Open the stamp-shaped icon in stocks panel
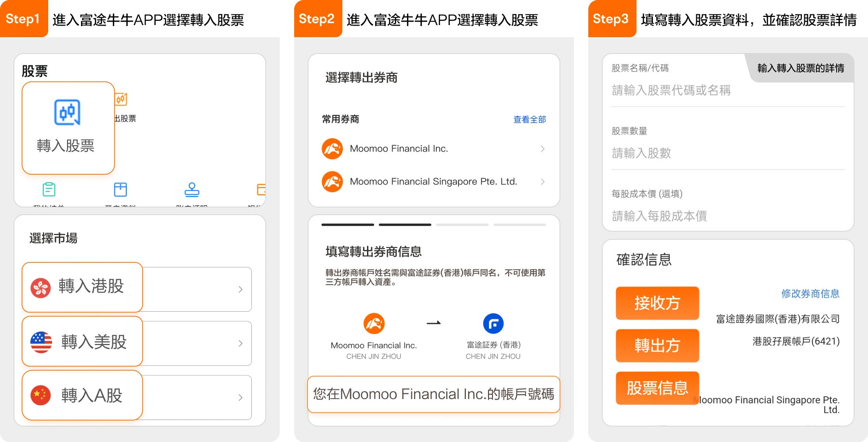Viewport: 868px width, 442px height. point(192,189)
